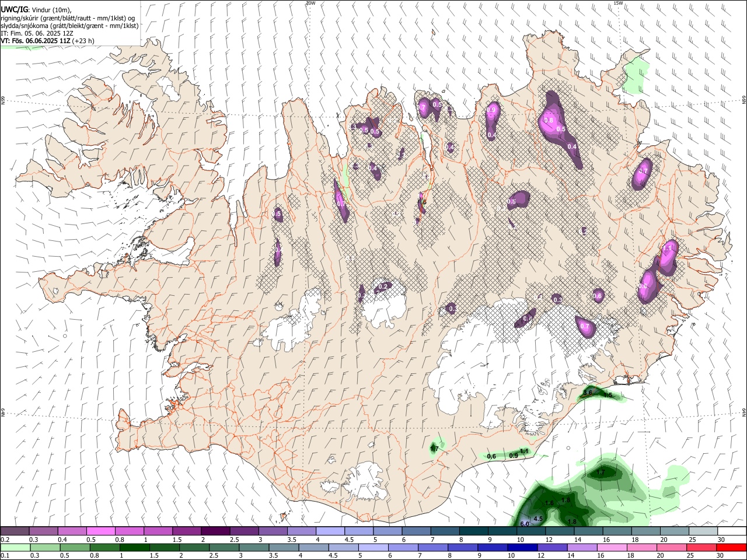Pick the 0.5 medium green rain scale swatch
Screen dimensions: 747x560
[x=75, y=547]
